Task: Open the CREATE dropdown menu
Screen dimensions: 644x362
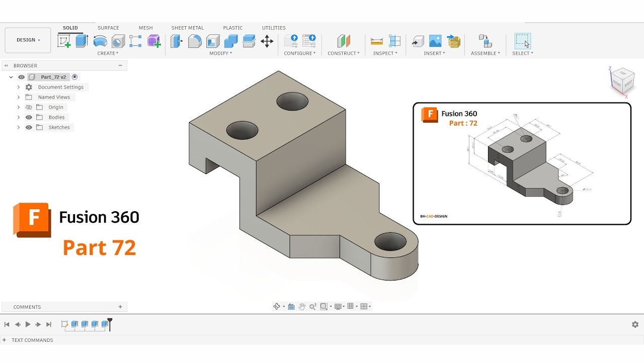Action: coord(108,53)
